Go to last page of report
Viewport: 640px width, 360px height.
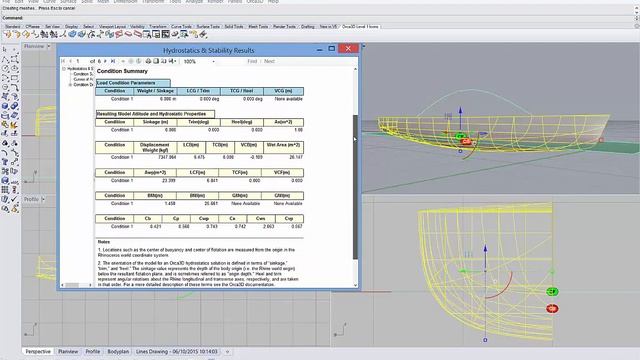113,61
